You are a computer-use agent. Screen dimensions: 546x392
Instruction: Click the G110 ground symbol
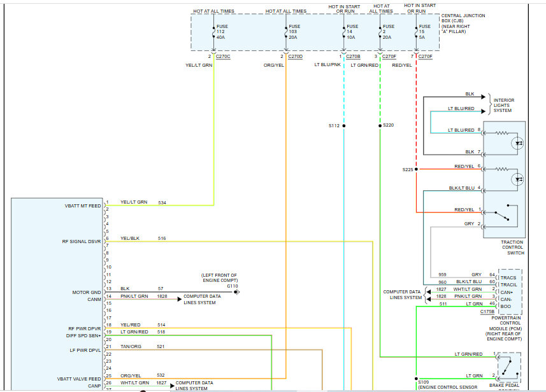(x=236, y=292)
